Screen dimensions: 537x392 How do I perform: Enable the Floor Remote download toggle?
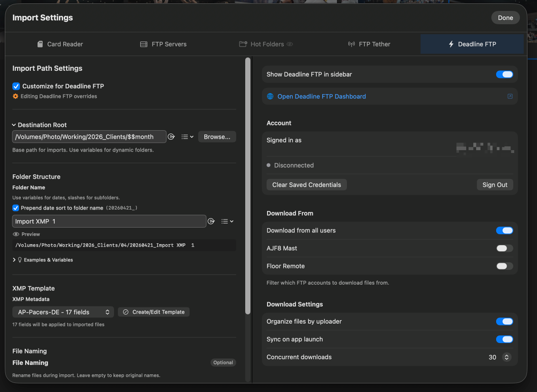click(505, 266)
